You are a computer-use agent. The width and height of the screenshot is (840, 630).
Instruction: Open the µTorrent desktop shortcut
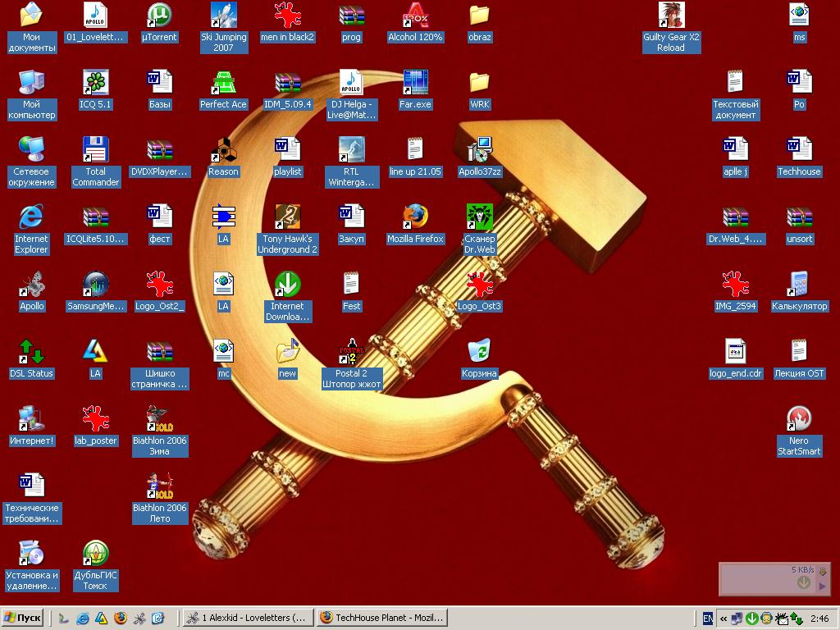(159, 16)
